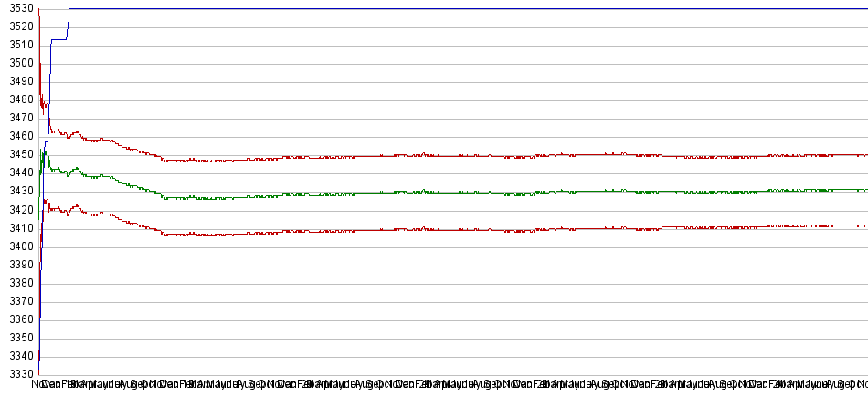The image size is (868, 397).
Task: Click the 3390 y-axis label
Action: click(17, 264)
